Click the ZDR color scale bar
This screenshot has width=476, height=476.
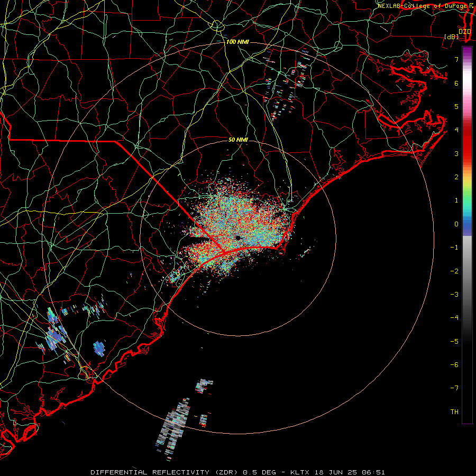(467, 235)
